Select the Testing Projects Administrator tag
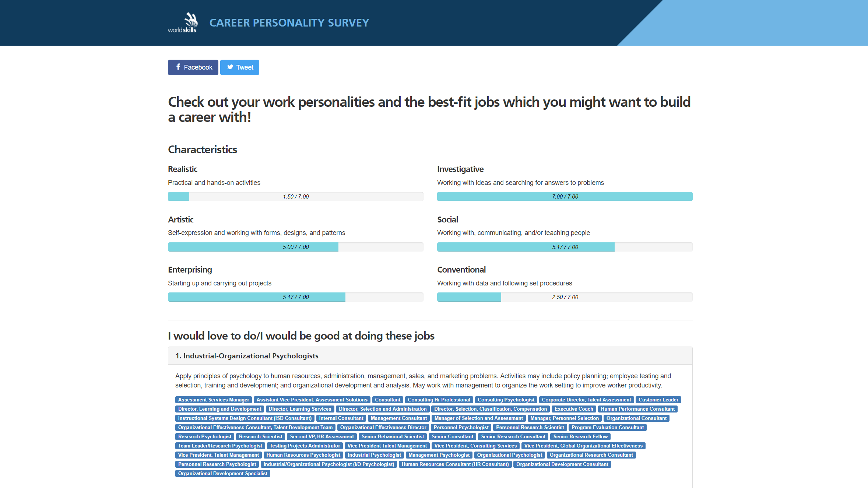The image size is (868, 488). (x=305, y=446)
